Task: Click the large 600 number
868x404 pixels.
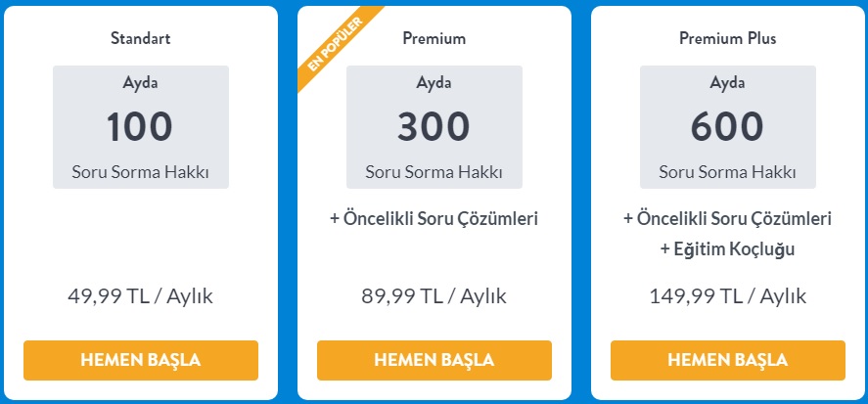Action: point(727,127)
